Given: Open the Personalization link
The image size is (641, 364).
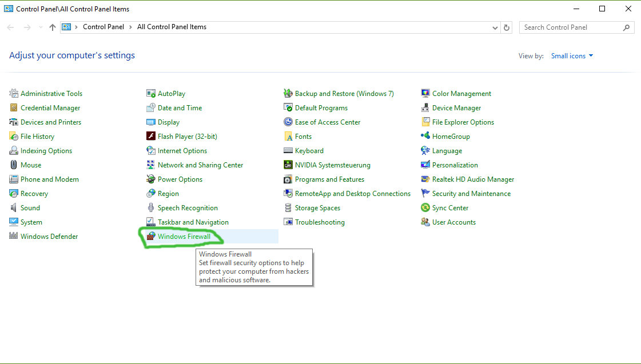Looking at the screenshot, I should tap(455, 165).
